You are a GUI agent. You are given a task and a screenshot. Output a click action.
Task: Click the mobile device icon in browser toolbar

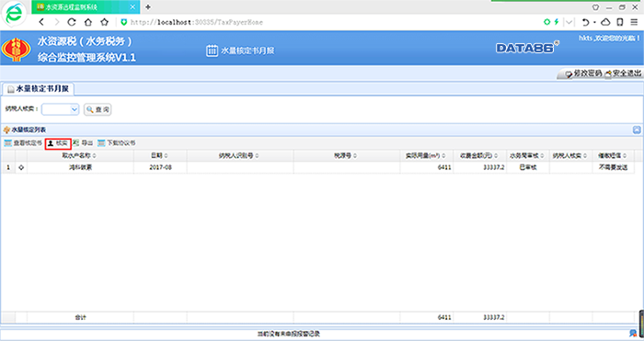click(x=620, y=22)
